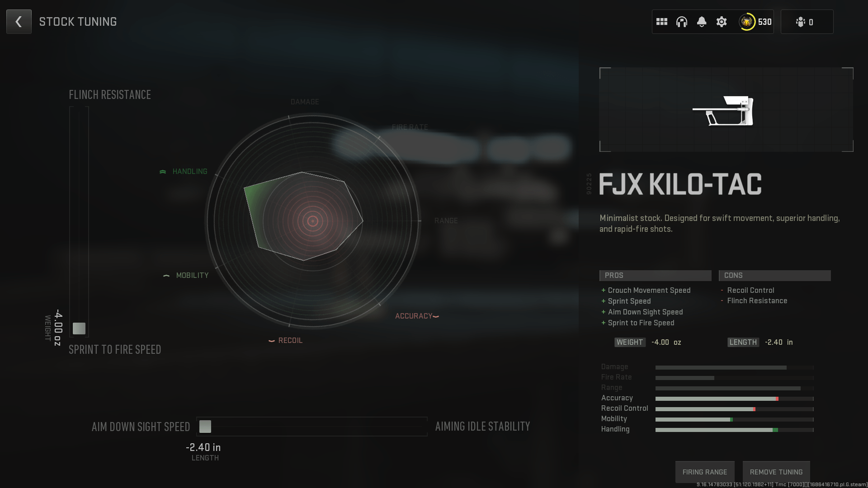Click the length slider track middle

tap(312, 427)
